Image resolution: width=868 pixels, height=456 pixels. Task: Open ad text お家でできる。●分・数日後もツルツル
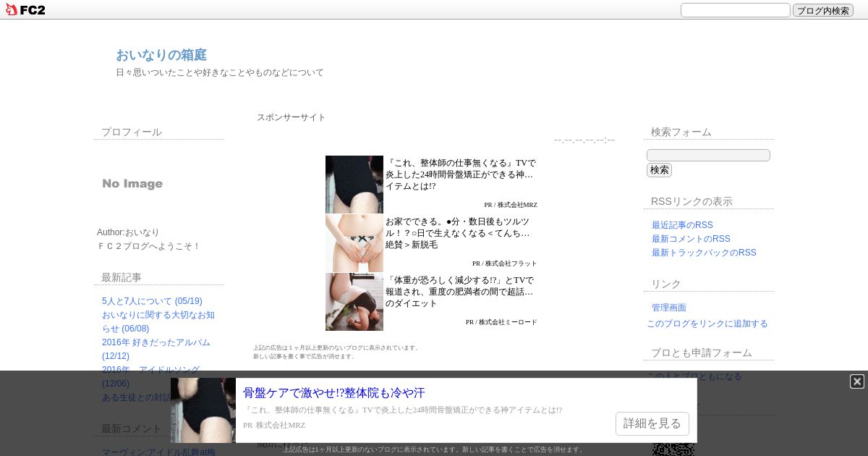pyautogui.click(x=459, y=233)
